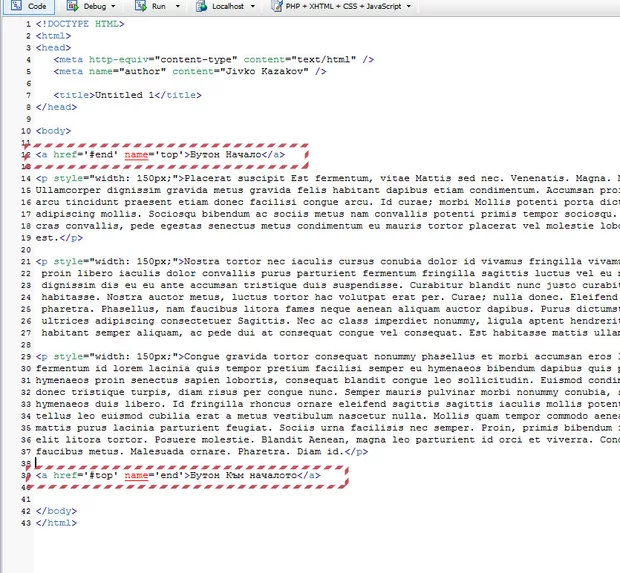Click the anchor line with name='top'
620x573 pixels.
click(160, 155)
